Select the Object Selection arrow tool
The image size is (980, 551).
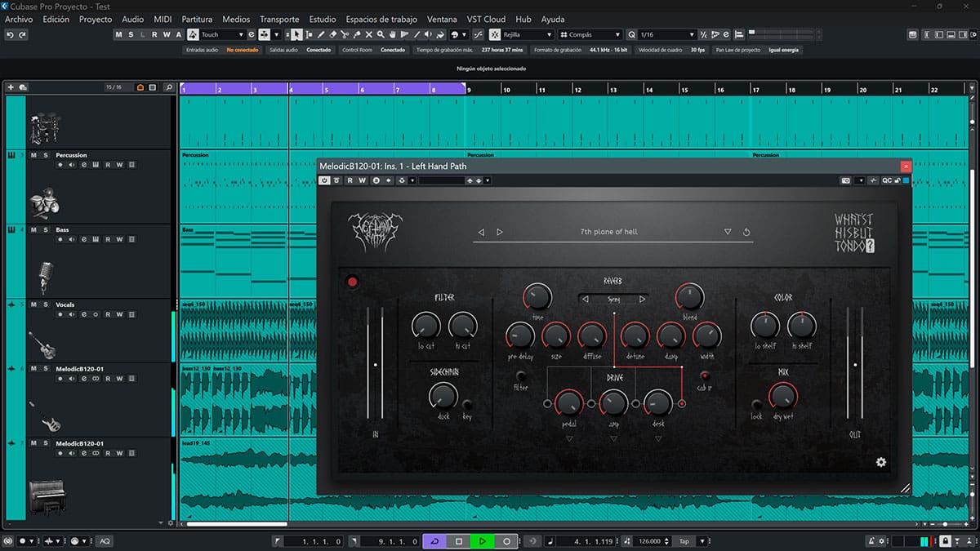click(296, 35)
